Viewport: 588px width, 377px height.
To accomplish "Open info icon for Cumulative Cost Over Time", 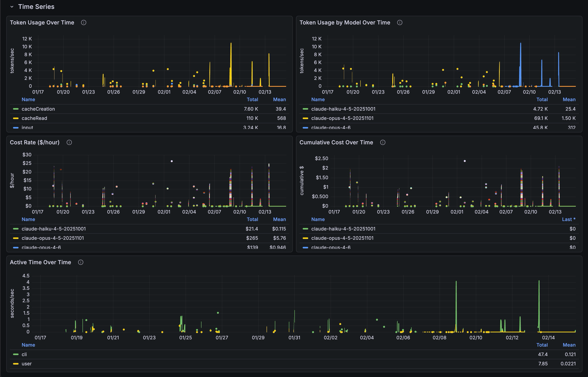I will click(383, 142).
